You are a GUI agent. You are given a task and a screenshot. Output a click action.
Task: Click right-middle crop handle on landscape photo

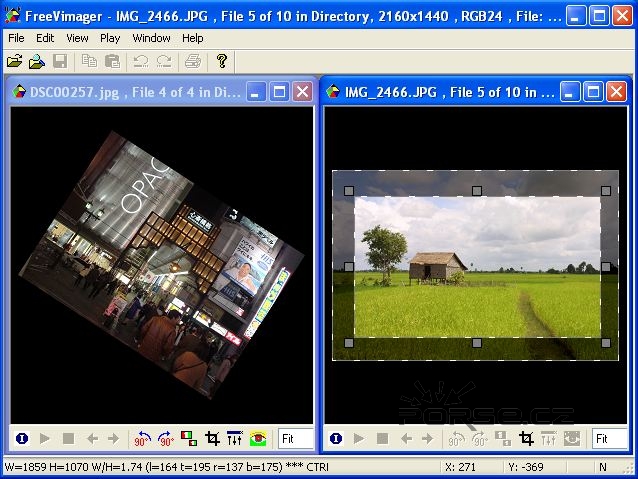click(606, 267)
